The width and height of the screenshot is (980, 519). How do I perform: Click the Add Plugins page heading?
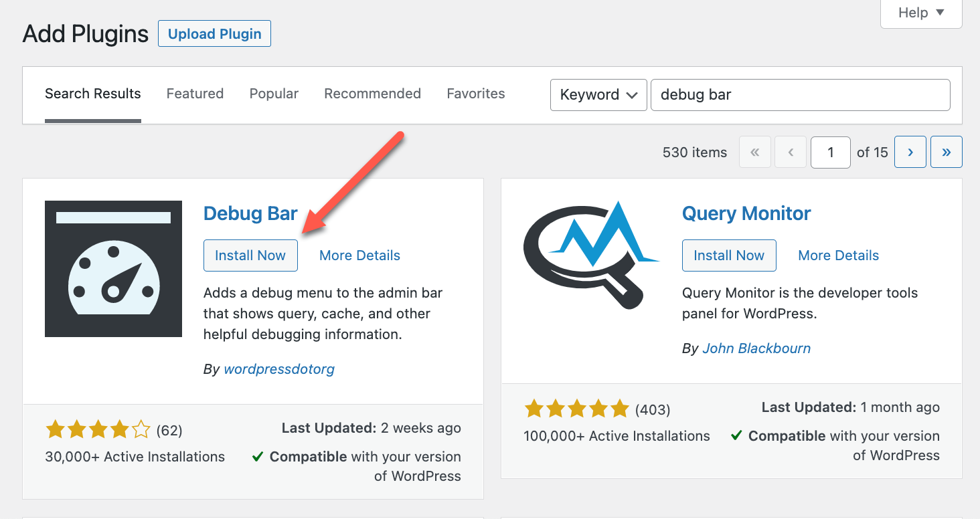[86, 33]
